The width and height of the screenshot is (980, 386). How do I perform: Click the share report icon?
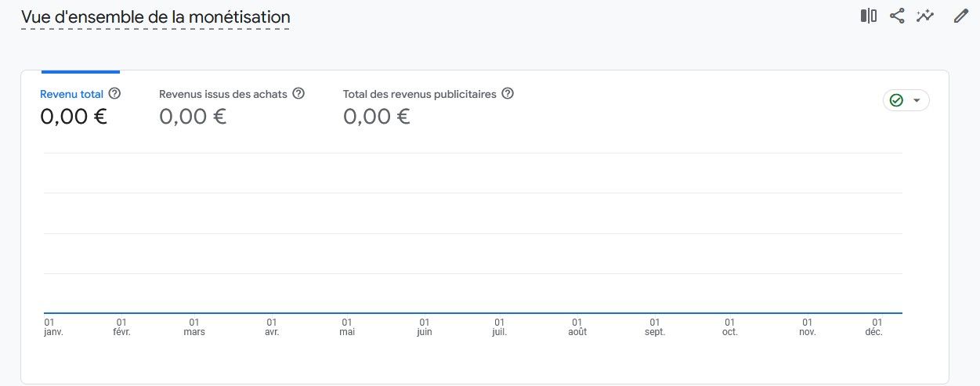pos(897,16)
